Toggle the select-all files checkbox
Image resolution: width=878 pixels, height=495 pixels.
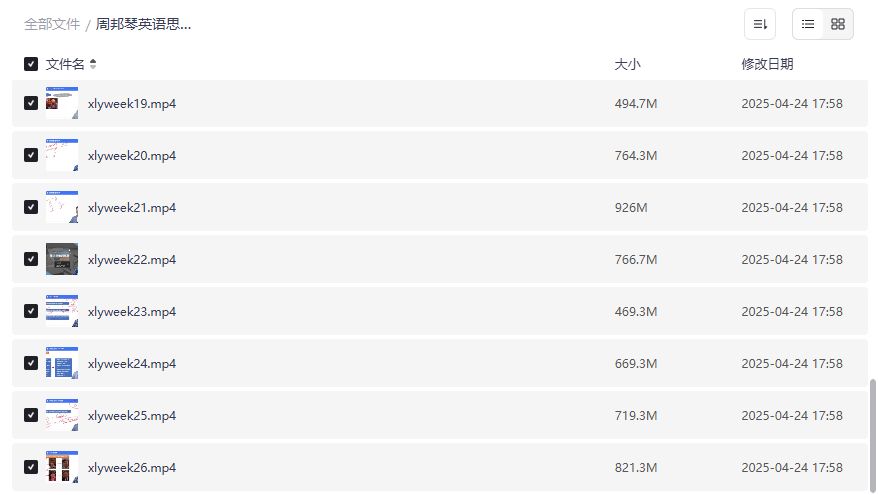point(31,64)
